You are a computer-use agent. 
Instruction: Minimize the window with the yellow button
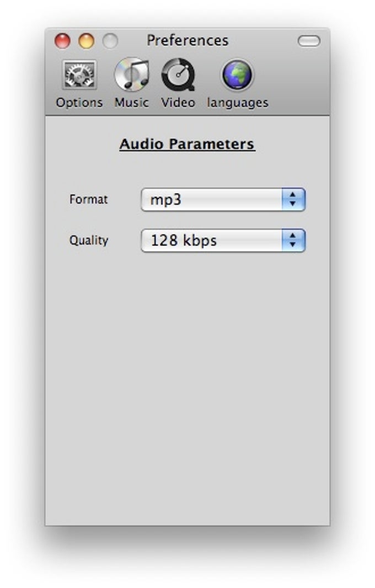point(86,41)
